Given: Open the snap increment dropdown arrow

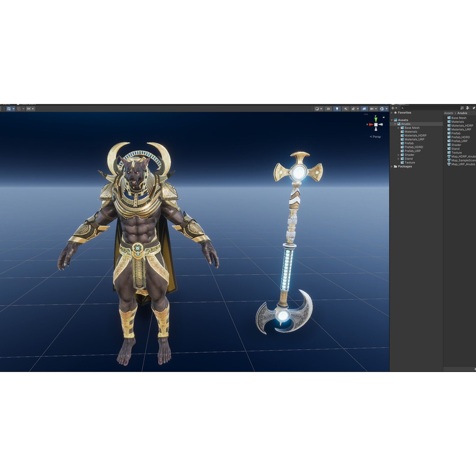Looking at the screenshot, I should (x=33, y=109).
